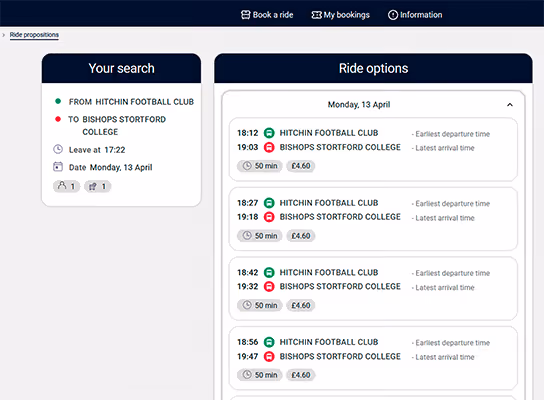Viewport: 544px width, 400px height.
Task: Click the £4.60 price badge on 18:12 ride
Action: [x=301, y=166]
